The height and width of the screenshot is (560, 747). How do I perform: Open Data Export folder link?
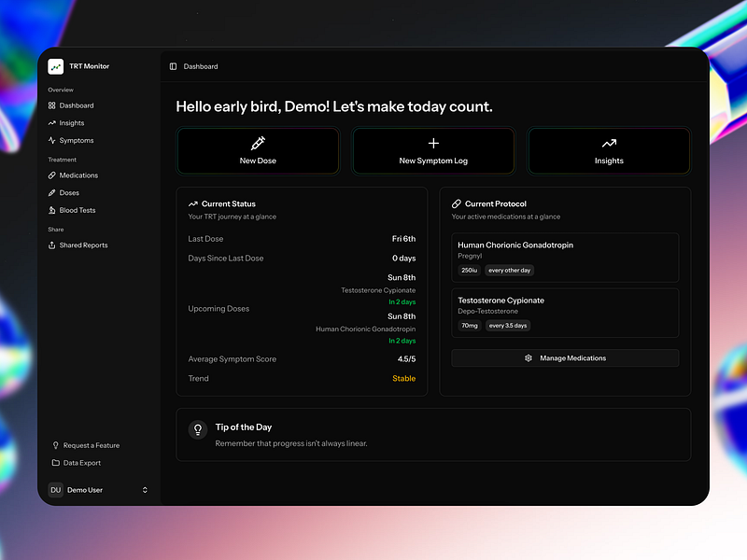tap(77, 463)
